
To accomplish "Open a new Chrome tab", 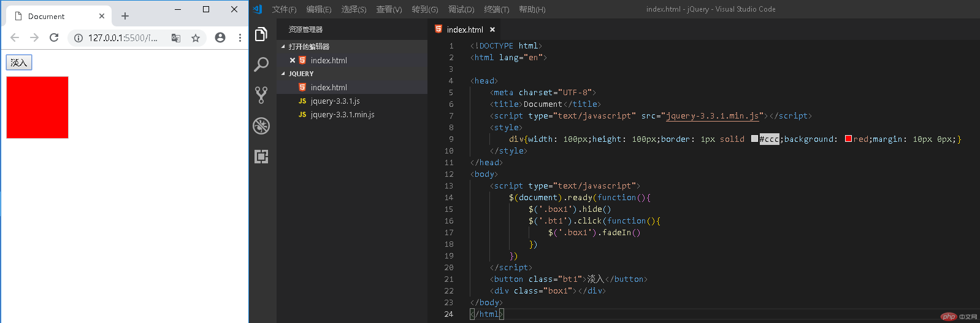I will pos(125,16).
